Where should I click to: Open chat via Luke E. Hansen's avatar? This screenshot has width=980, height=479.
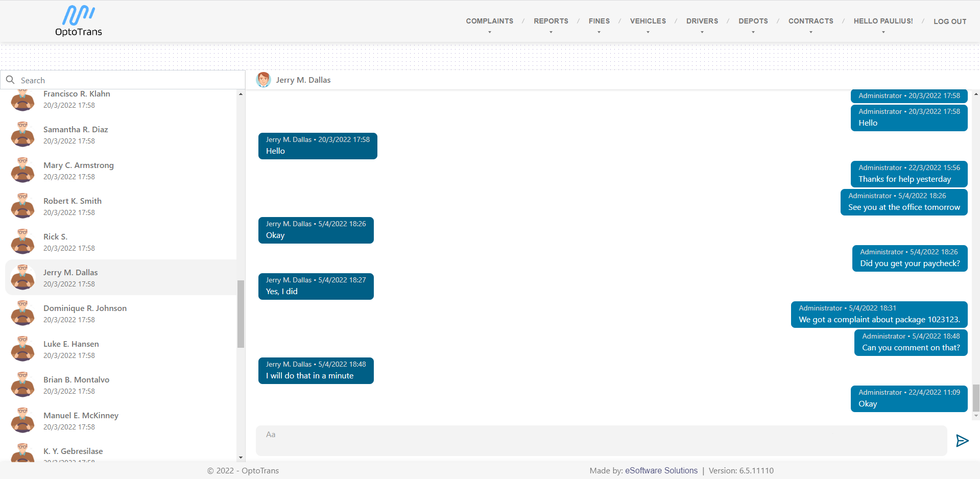23,349
